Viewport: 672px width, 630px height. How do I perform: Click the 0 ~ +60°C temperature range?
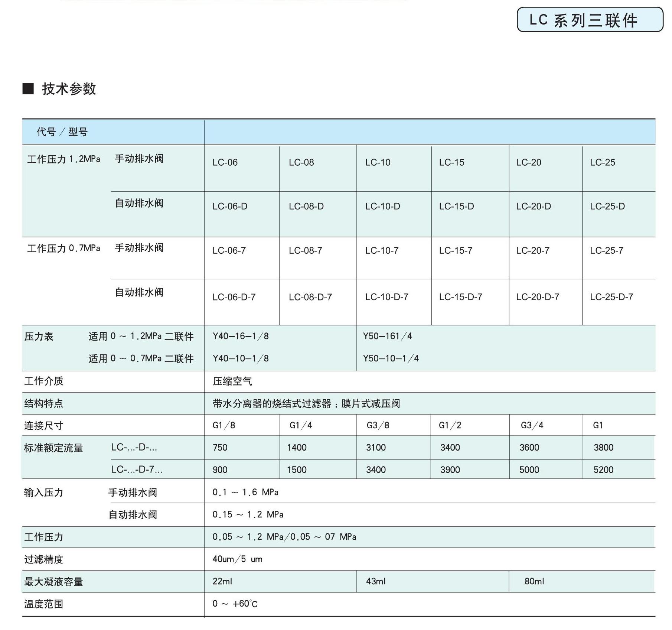tap(235, 604)
